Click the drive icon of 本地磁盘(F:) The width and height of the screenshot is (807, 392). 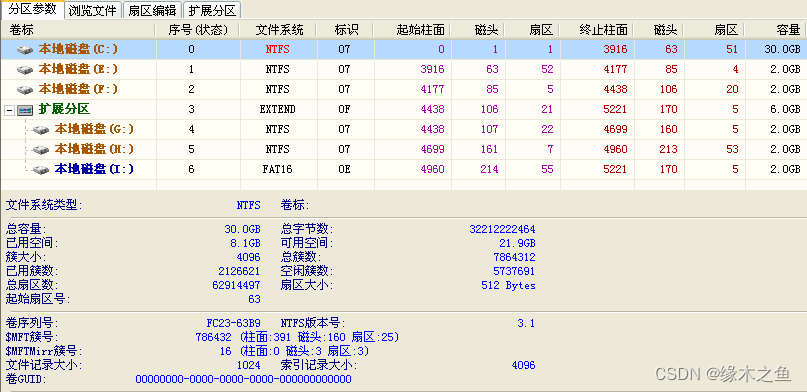25,90
